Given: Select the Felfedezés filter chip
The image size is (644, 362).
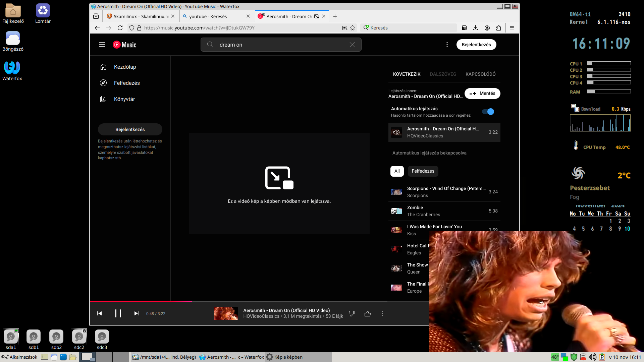Looking at the screenshot, I should pyautogui.click(x=423, y=171).
